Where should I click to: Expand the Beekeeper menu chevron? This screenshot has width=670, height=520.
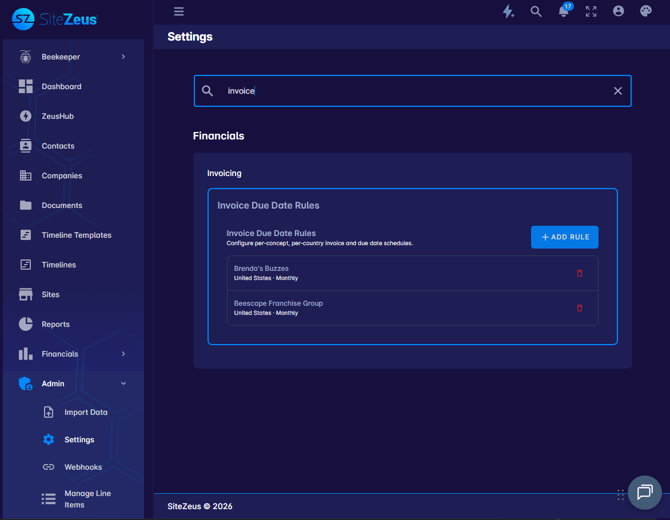point(123,57)
